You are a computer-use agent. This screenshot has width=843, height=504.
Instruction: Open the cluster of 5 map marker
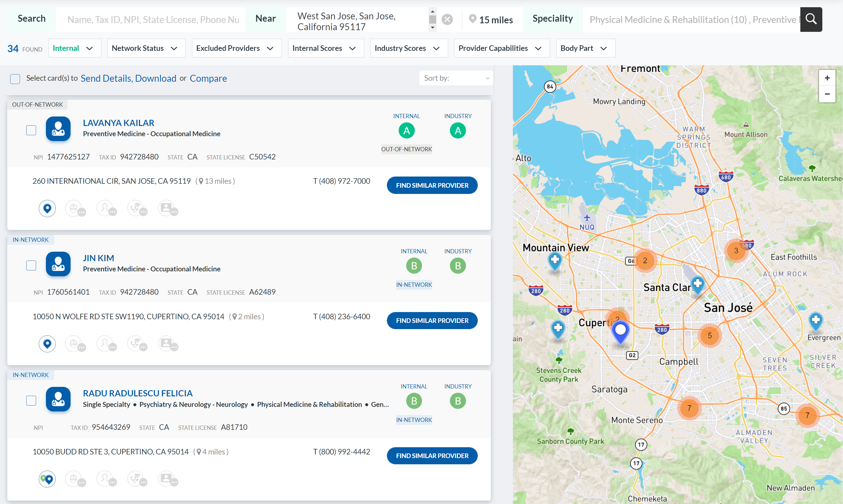click(x=709, y=336)
